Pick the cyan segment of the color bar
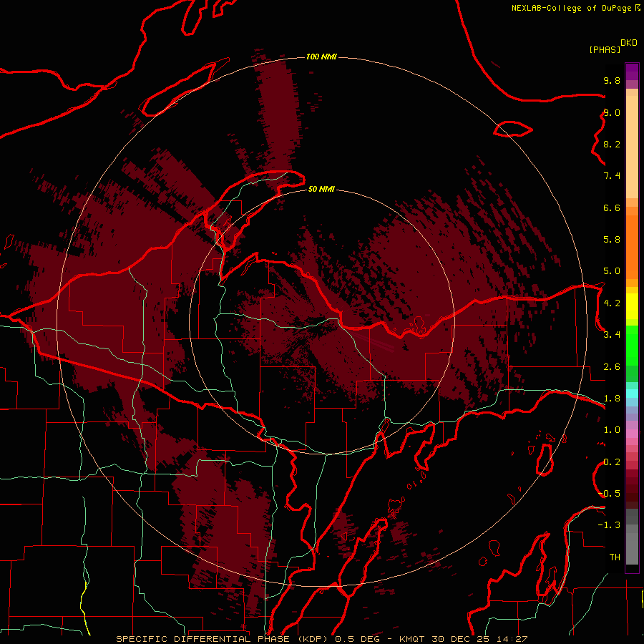Image resolution: width=644 pixels, height=644 pixels. click(x=632, y=394)
